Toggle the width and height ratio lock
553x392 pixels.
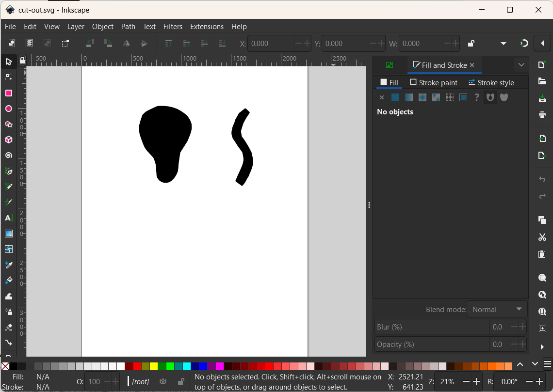471,44
